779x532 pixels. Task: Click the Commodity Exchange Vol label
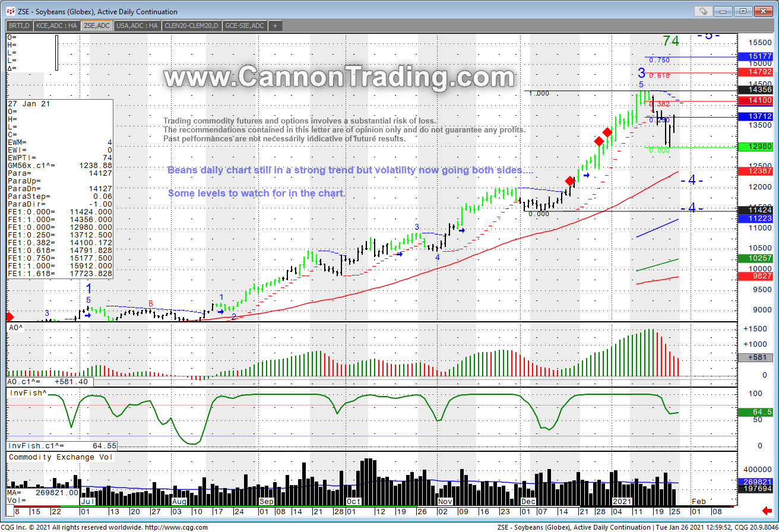coord(59,457)
